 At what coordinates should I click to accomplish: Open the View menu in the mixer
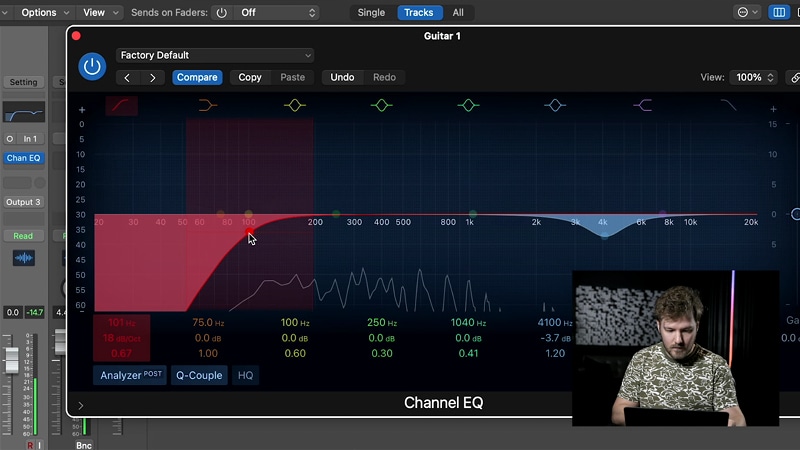(101, 13)
